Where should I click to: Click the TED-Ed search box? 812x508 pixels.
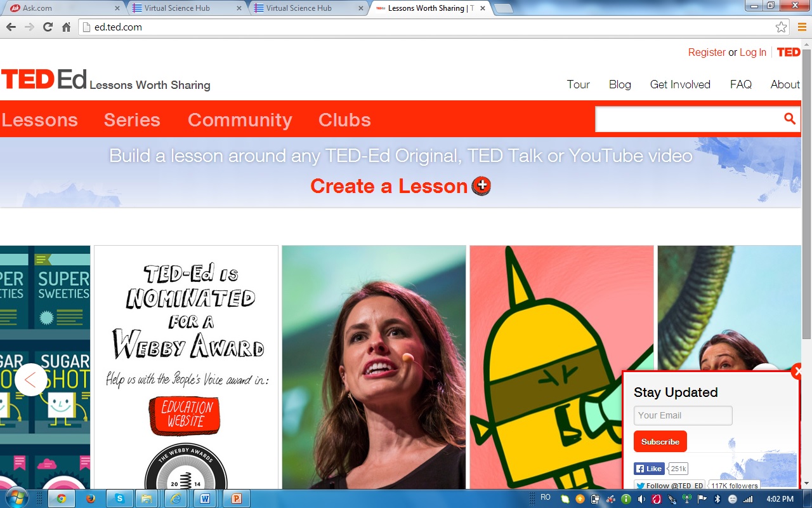688,119
